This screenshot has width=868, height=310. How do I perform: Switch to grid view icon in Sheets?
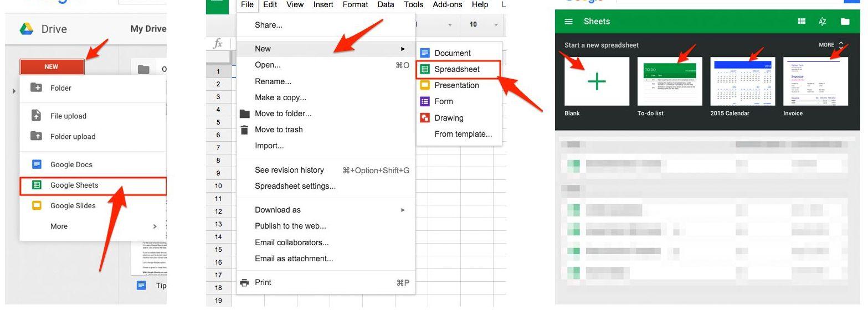pos(802,22)
